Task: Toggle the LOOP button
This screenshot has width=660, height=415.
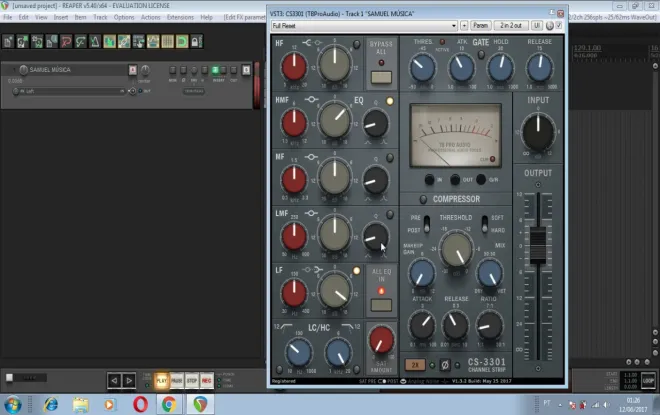Action: (x=648, y=380)
